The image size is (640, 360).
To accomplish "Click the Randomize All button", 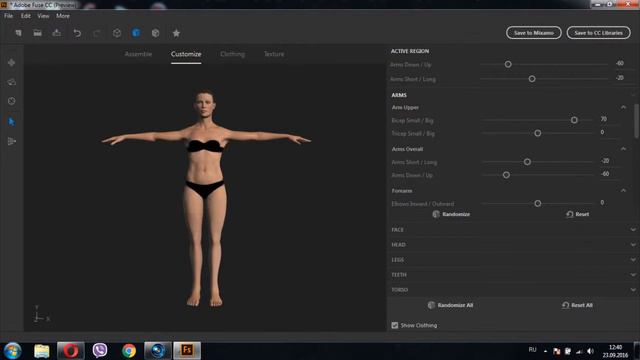I will pos(450,305).
